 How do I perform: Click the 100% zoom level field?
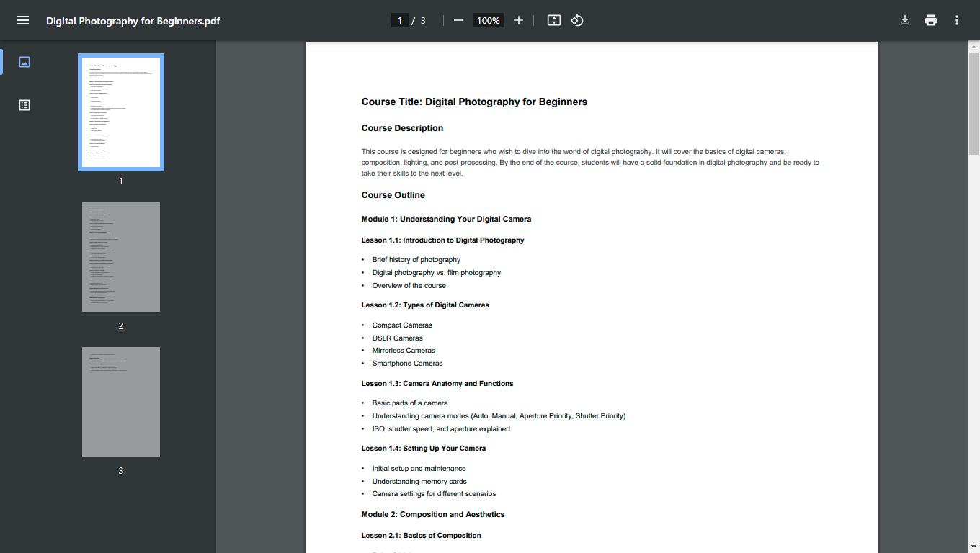point(488,20)
